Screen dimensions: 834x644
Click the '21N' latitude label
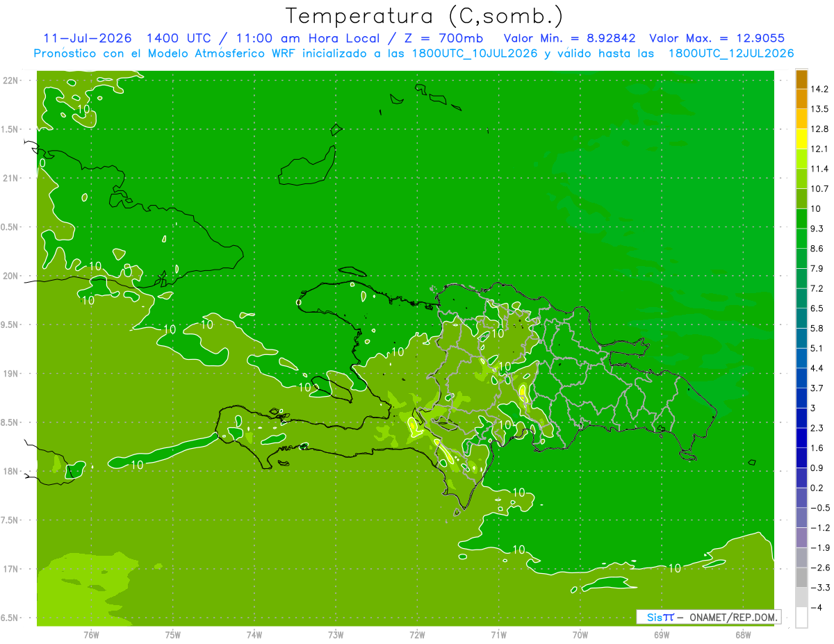tap(11, 178)
